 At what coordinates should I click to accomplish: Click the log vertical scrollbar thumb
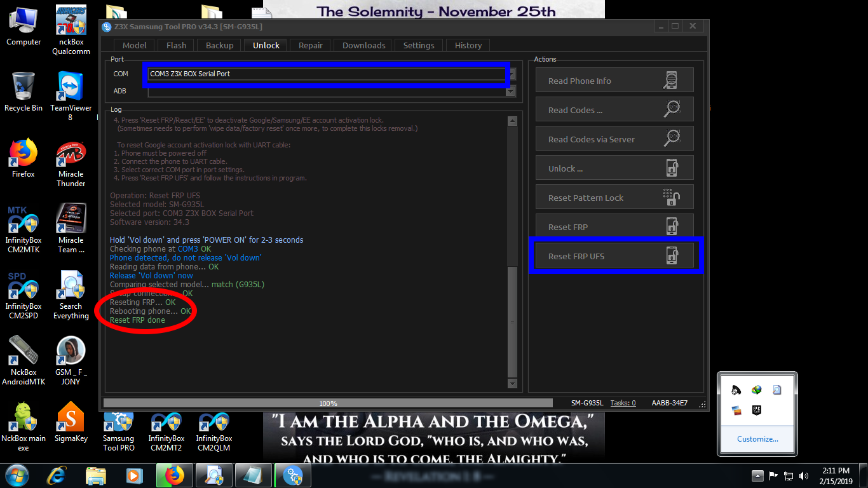[513, 322]
